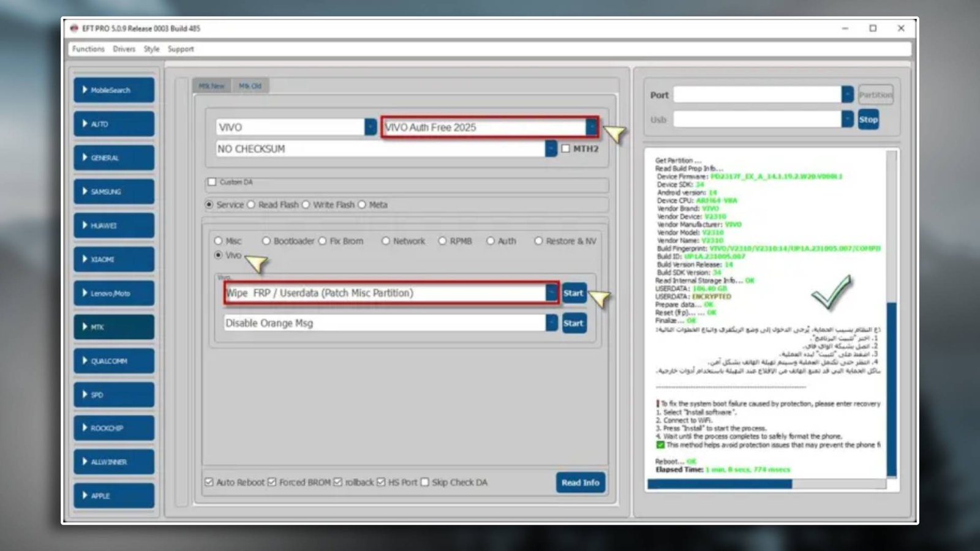This screenshot has width=980, height=551.
Task: Select the SAMSUNG brand section
Action: pyautogui.click(x=113, y=192)
